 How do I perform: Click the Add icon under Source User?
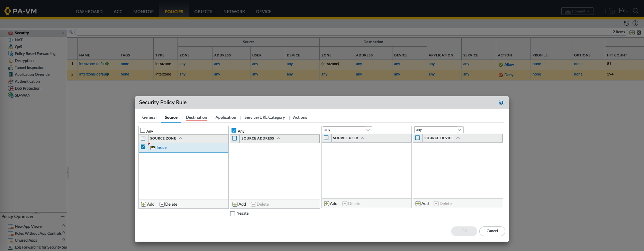326,204
